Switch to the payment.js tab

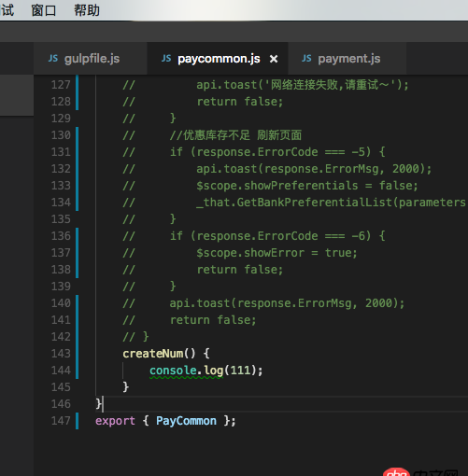pyautogui.click(x=347, y=59)
